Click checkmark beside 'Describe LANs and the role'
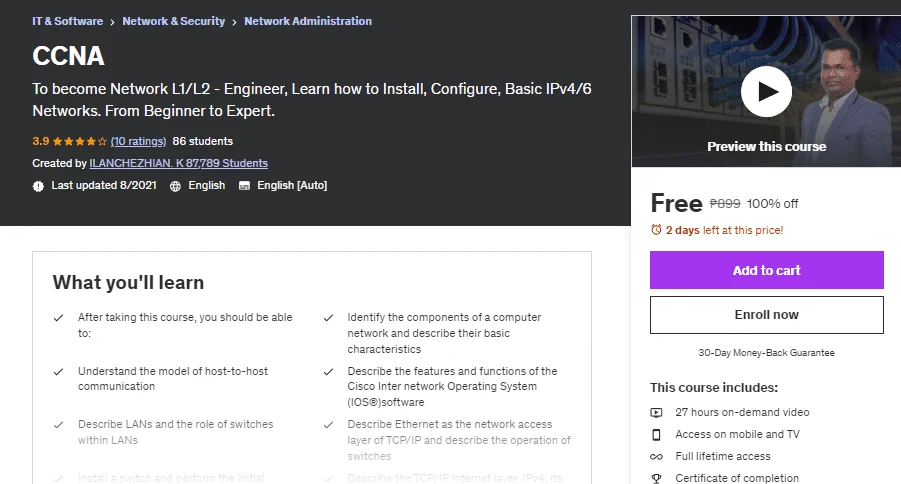Viewport: 901px width, 484px height. [x=58, y=425]
